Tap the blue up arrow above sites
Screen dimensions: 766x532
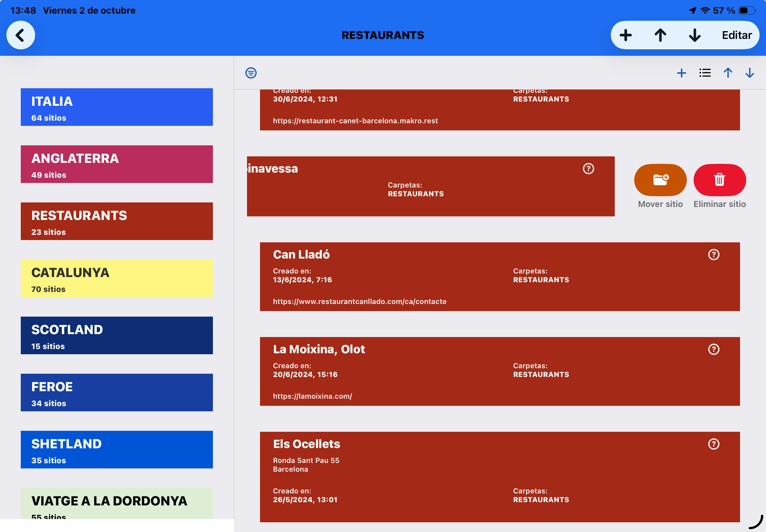728,73
